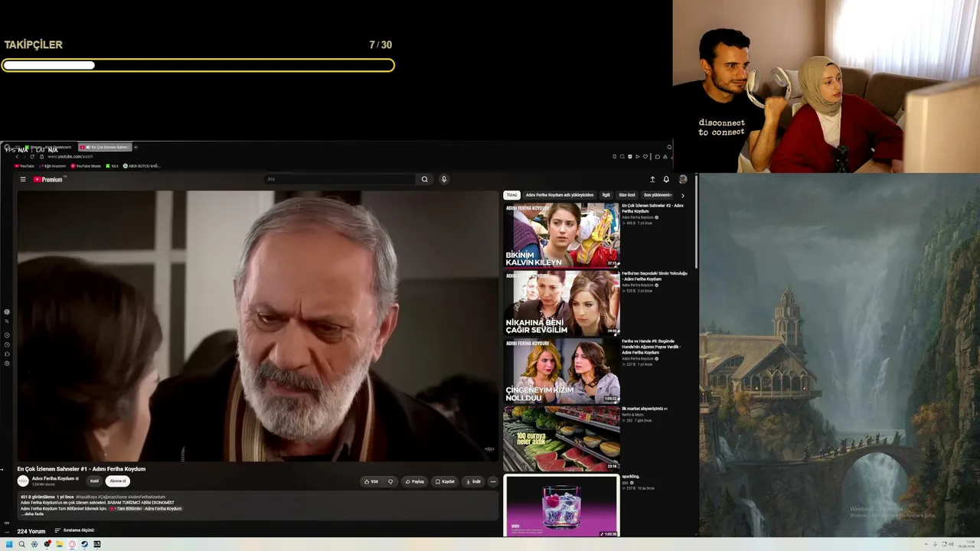This screenshot has width=980, height=551.
Task: Select the Tümü filter chip
Action: point(511,195)
